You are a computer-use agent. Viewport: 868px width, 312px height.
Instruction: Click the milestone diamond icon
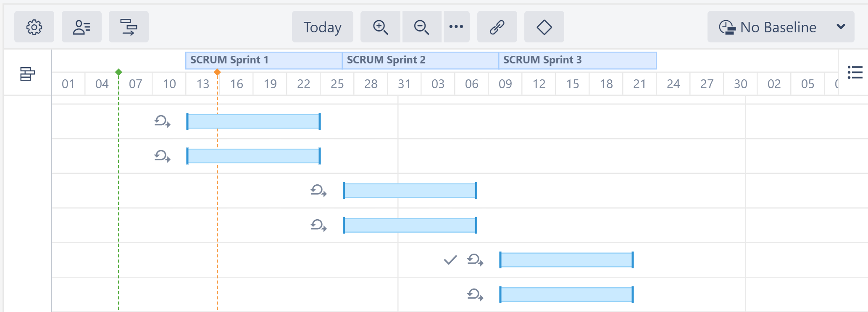point(544,27)
